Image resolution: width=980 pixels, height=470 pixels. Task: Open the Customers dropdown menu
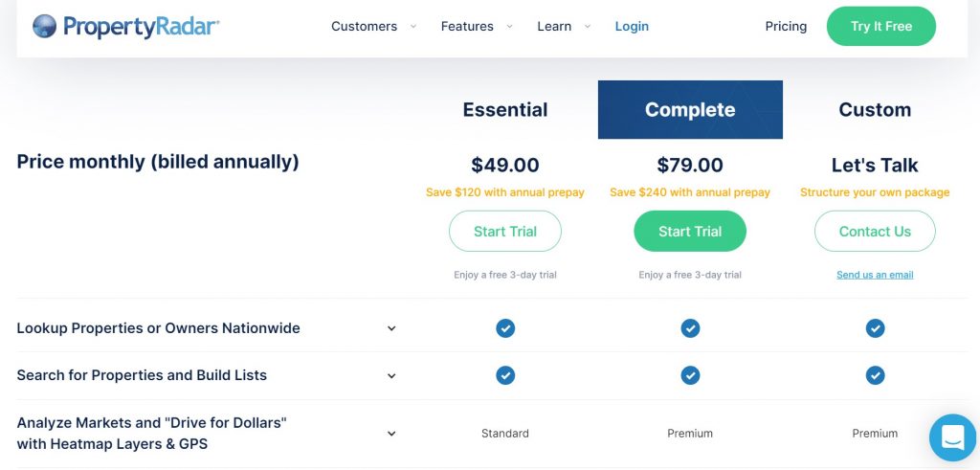pyautogui.click(x=373, y=26)
